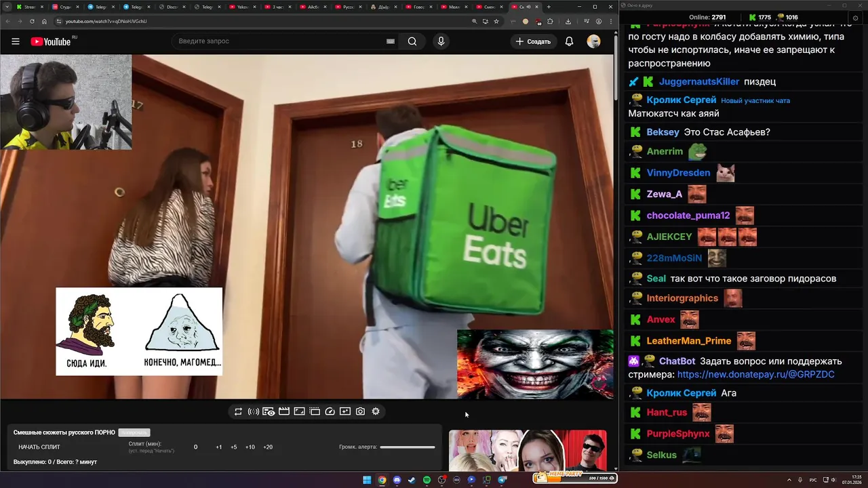Viewport: 868px width, 488px height.
Task: Open Discord from the taskbar
Action: pyautogui.click(x=397, y=480)
